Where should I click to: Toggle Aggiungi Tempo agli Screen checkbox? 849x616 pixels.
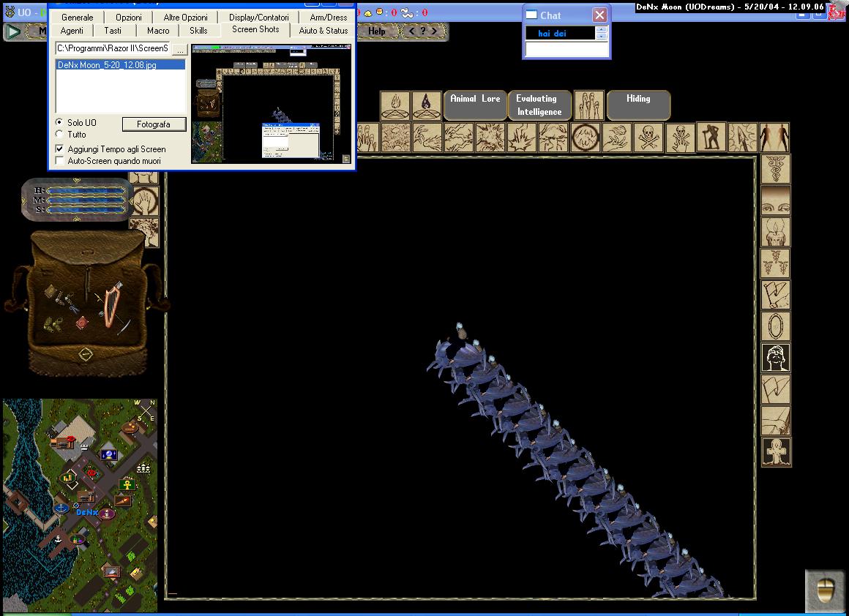59,149
